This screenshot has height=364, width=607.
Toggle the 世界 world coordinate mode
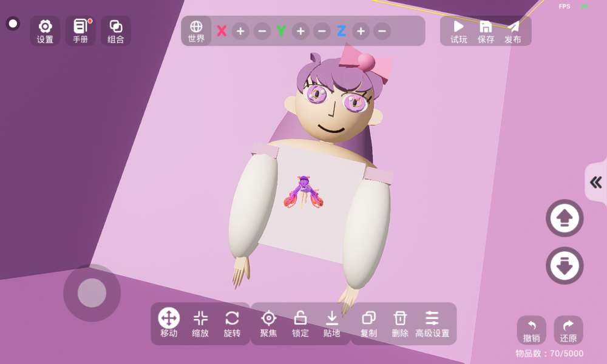tap(196, 31)
